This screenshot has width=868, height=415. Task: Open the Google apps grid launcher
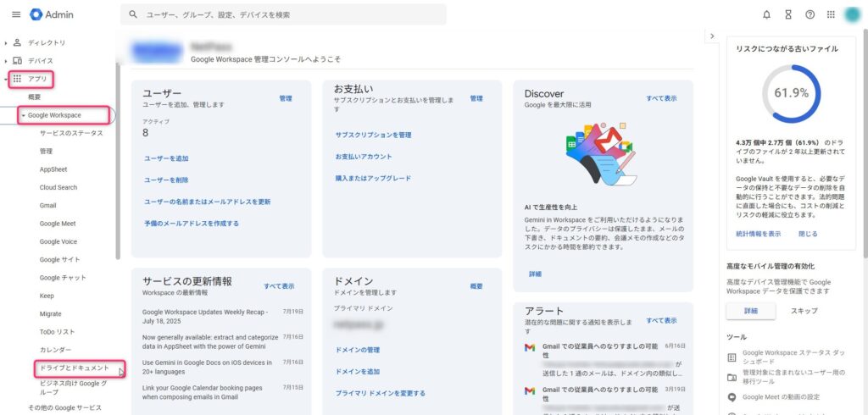(831, 15)
